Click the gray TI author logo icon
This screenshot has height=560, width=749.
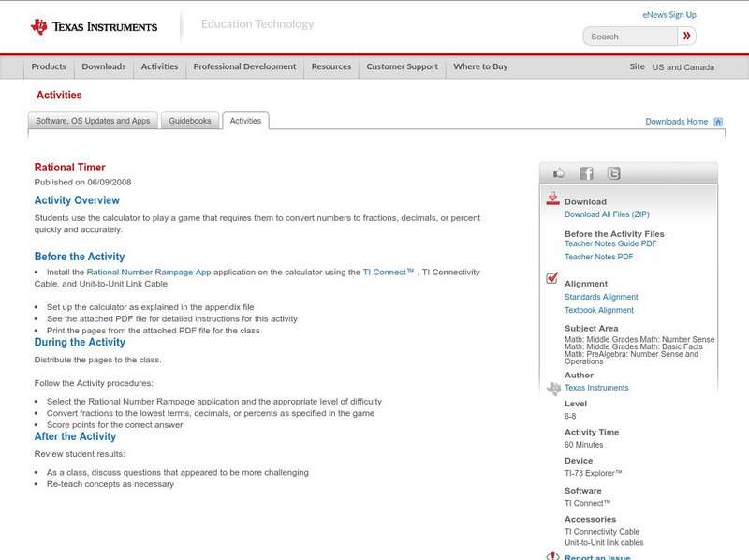[553, 389]
